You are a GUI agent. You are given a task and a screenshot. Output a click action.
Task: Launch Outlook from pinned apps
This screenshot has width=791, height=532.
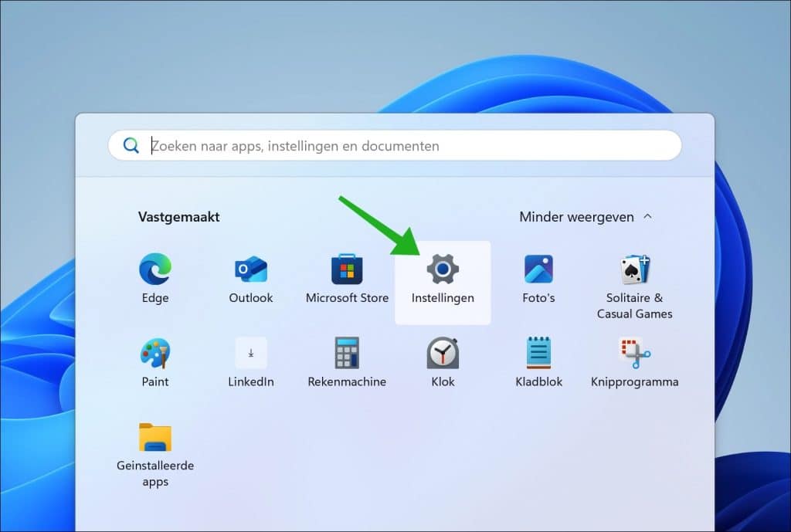pyautogui.click(x=251, y=270)
